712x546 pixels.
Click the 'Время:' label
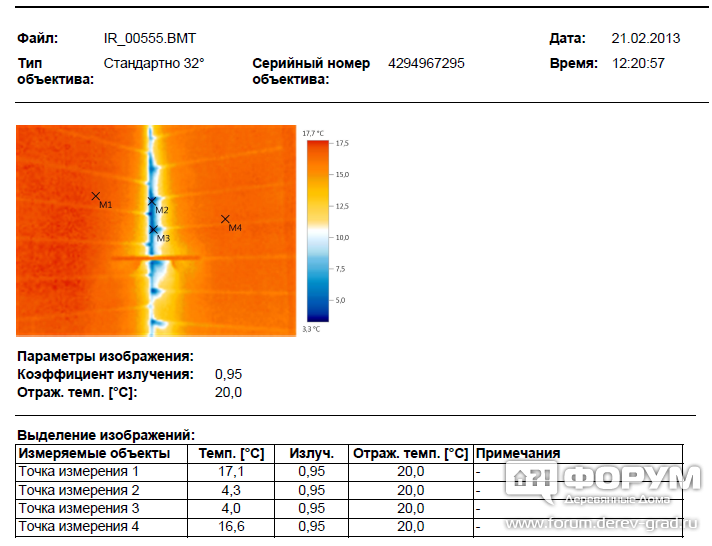[574, 63]
